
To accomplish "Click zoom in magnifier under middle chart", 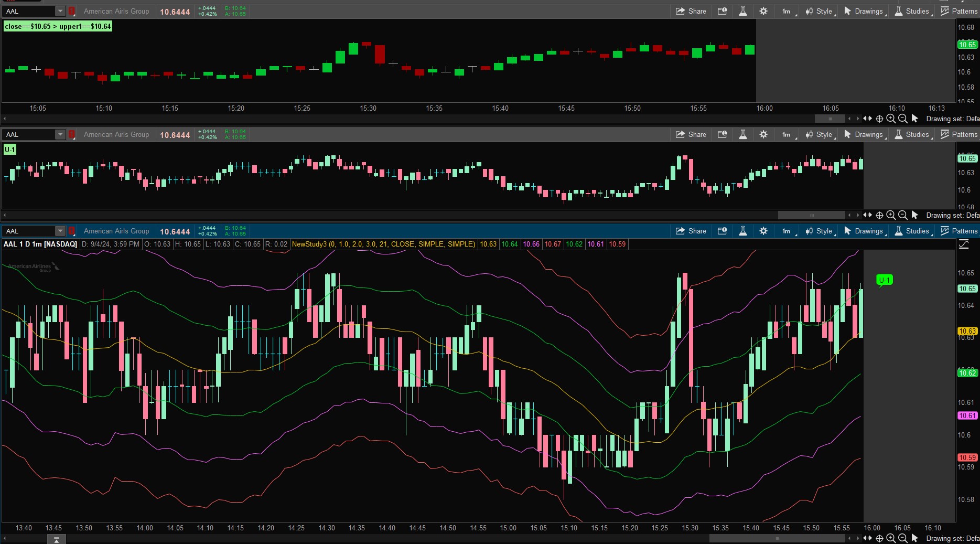I will 891,215.
